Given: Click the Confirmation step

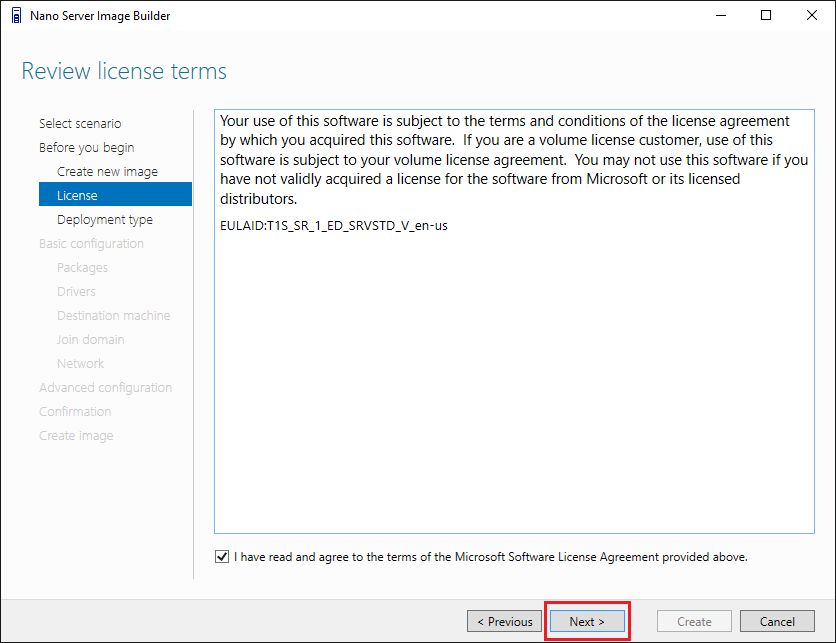Looking at the screenshot, I should tap(75, 412).
